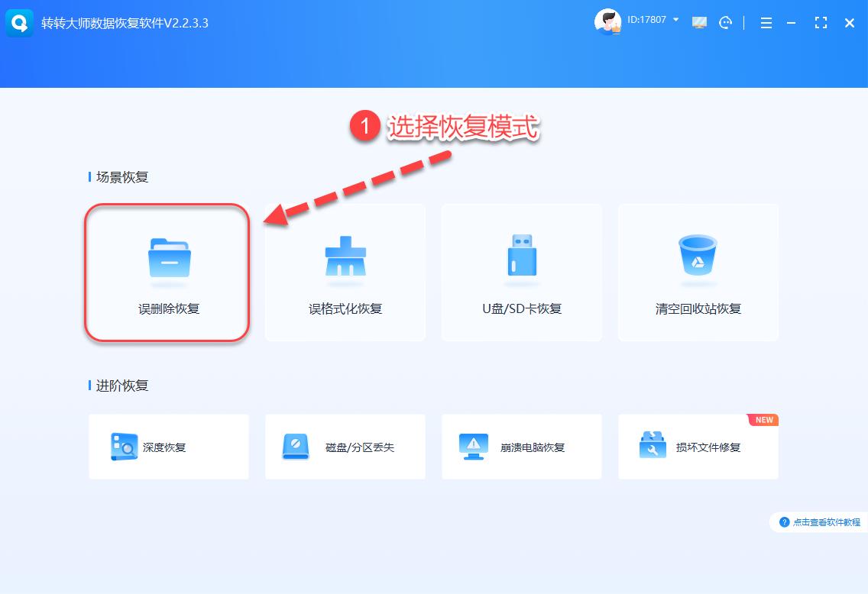Select the 磁盘/分区丢失 disk recovery icon
The height and width of the screenshot is (594, 868).
coord(297,447)
